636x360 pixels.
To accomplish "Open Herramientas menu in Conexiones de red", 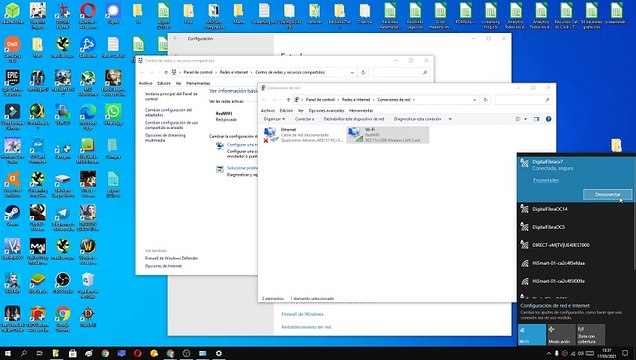I will [361, 110].
